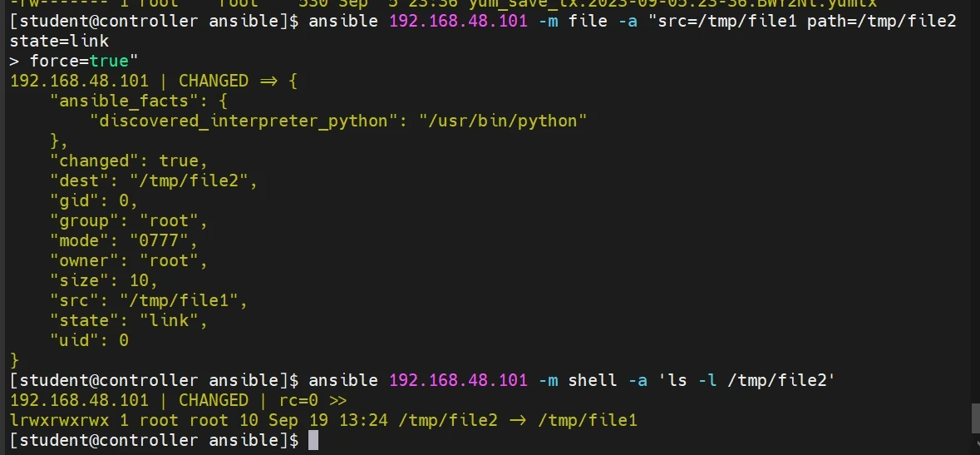980x455 pixels.
Task: Click the "gid": 0 line
Action: (x=93, y=200)
